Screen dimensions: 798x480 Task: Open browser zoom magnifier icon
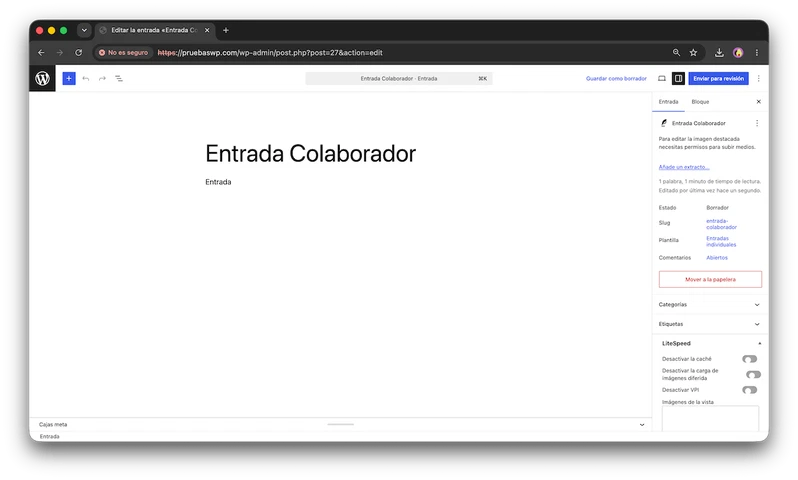[676, 52]
